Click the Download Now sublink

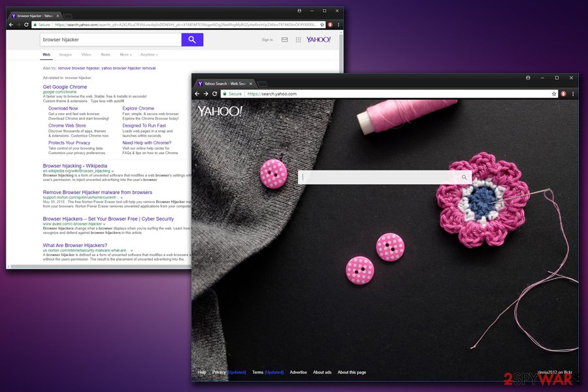pyautogui.click(x=63, y=108)
